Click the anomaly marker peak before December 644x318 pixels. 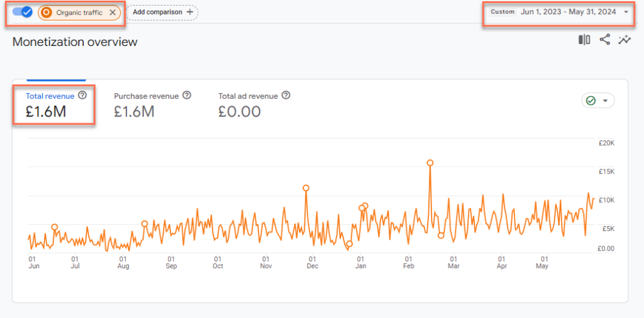(306, 188)
